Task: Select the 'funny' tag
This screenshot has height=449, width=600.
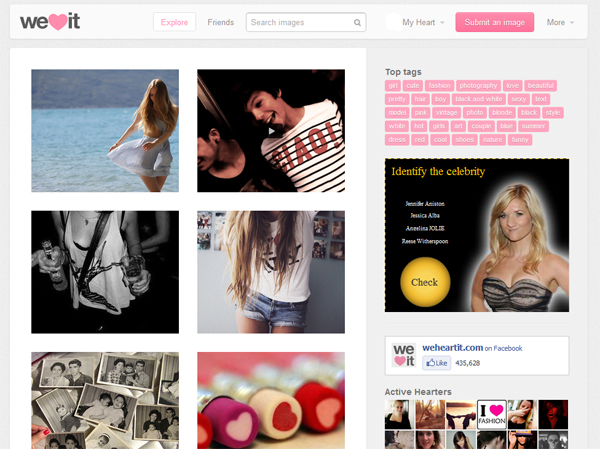Action: click(520, 140)
